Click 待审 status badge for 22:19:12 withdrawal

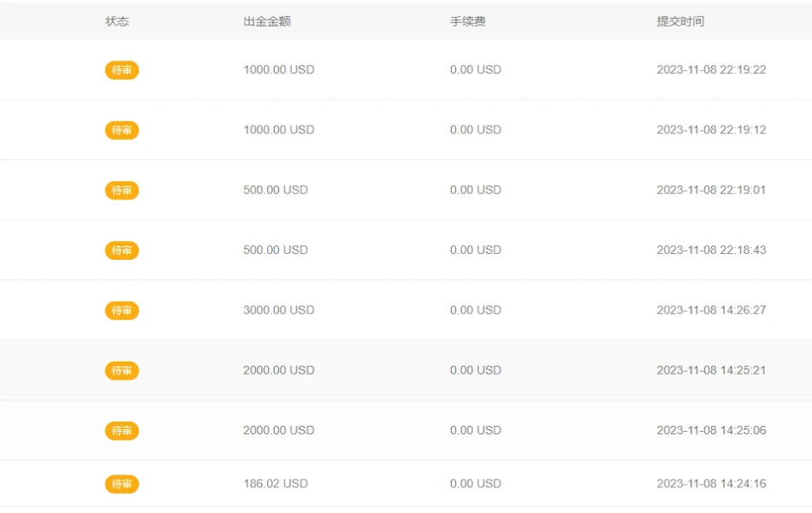click(x=122, y=130)
